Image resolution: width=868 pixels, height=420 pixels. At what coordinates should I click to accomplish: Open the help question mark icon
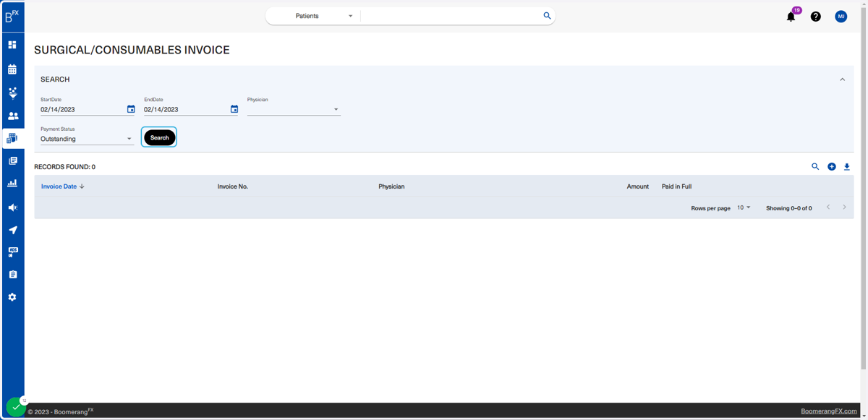[815, 17]
